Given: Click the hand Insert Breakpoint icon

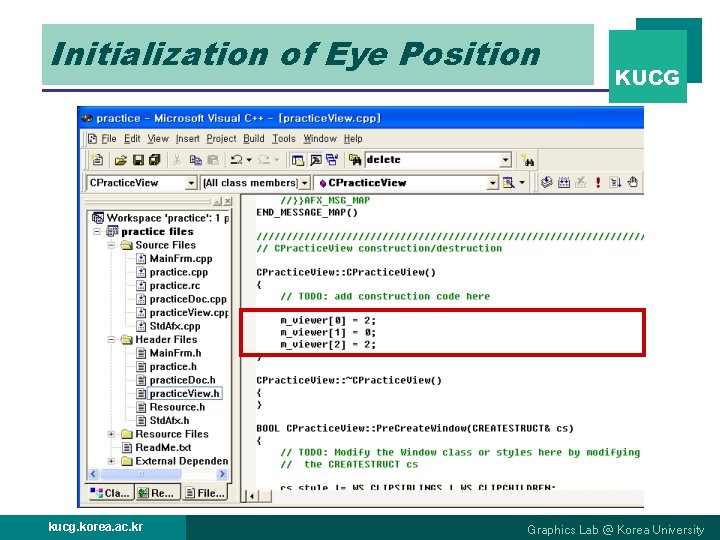Looking at the screenshot, I should pyautogui.click(x=633, y=182).
